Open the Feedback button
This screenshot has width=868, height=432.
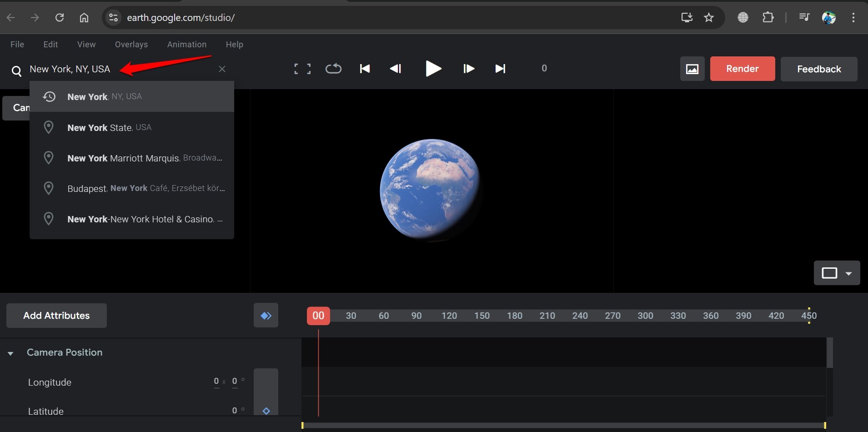coord(819,69)
